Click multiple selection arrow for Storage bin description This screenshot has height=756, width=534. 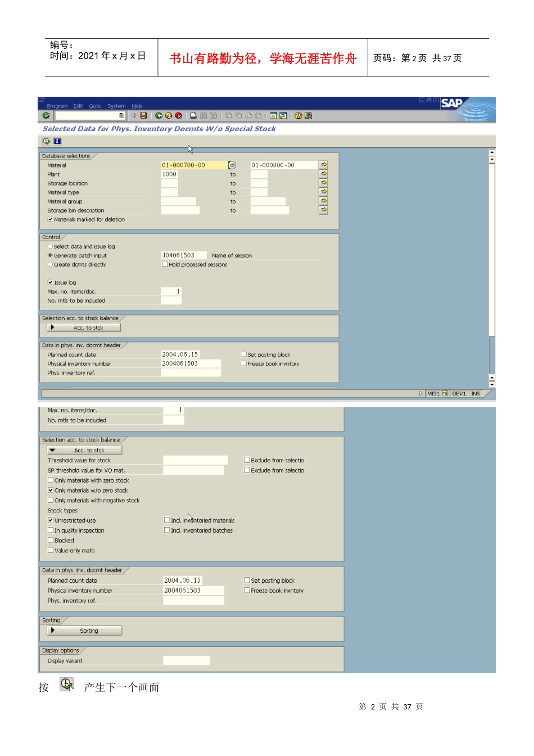click(x=324, y=210)
